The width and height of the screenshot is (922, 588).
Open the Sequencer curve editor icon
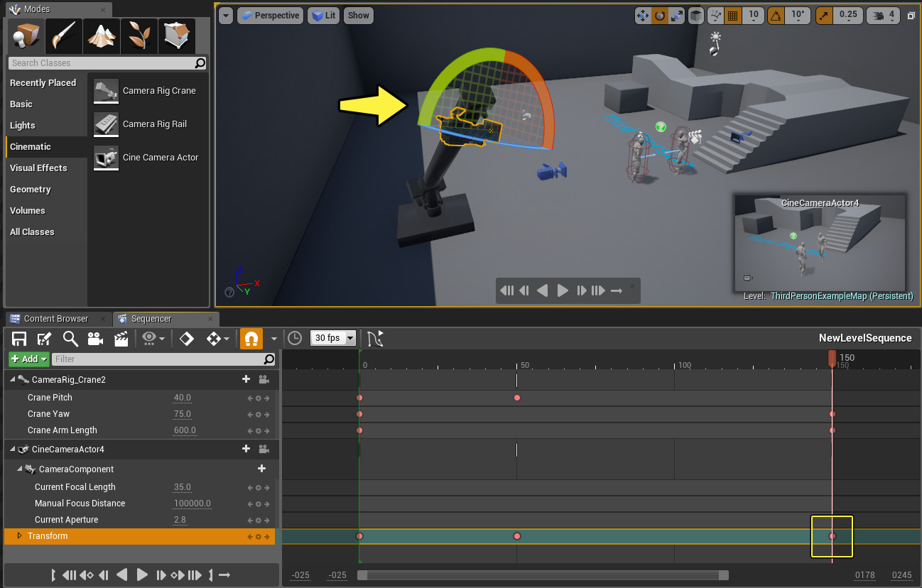point(375,339)
